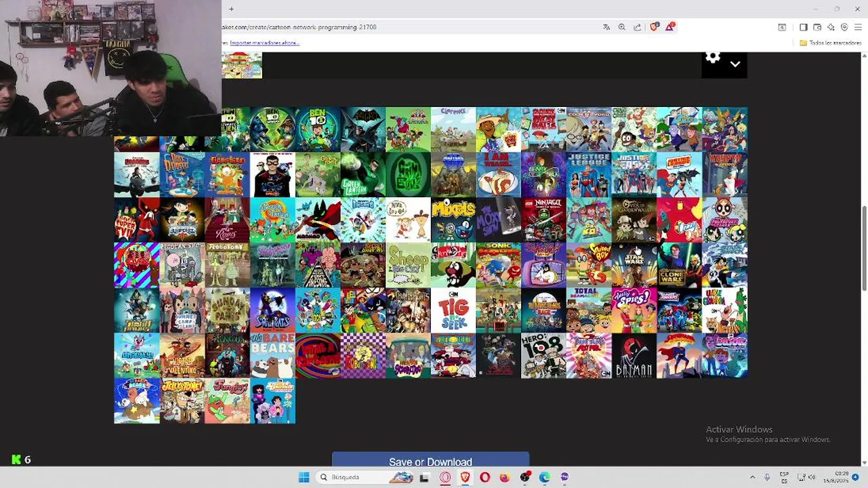Screen dimensions: 868x488
Task: Open the Leo AI assistant icon
Action: point(831,27)
